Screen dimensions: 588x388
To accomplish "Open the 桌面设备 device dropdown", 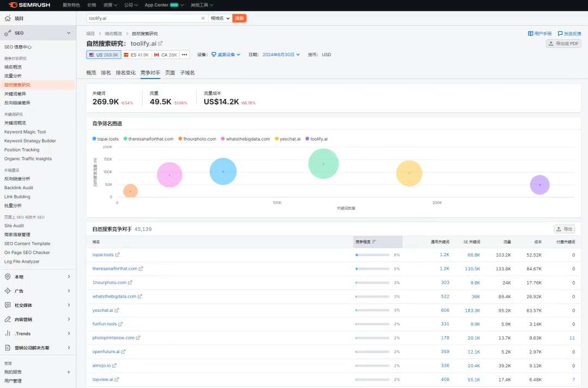I will [226, 55].
